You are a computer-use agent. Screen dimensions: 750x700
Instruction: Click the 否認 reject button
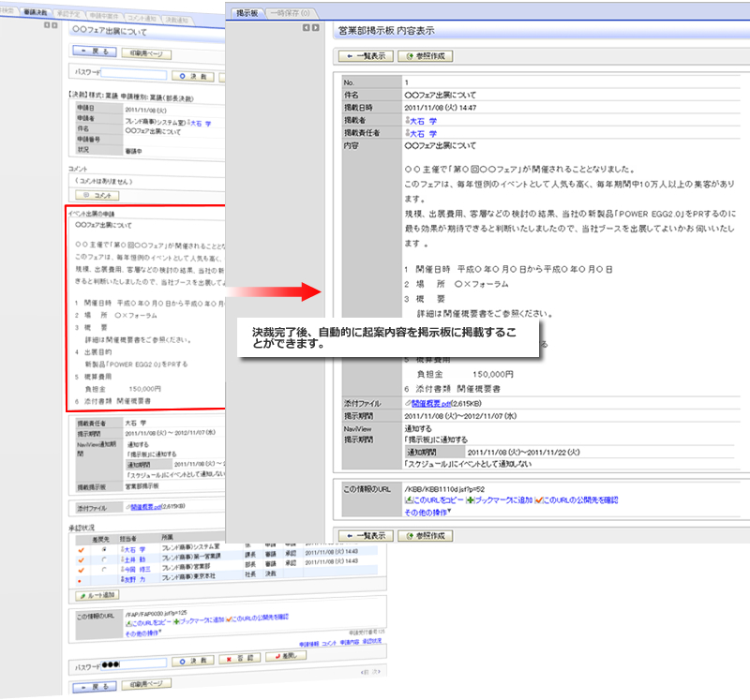click(x=240, y=659)
